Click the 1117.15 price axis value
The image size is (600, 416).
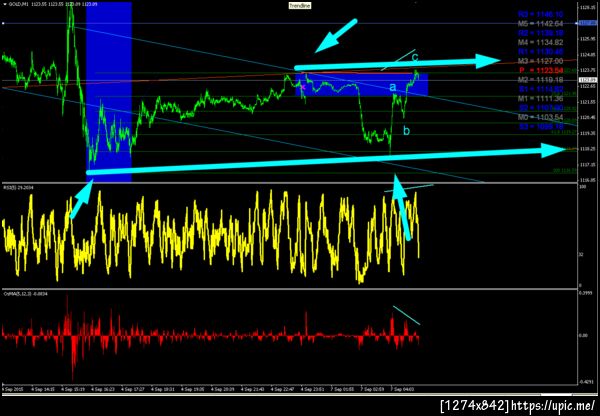(586, 165)
